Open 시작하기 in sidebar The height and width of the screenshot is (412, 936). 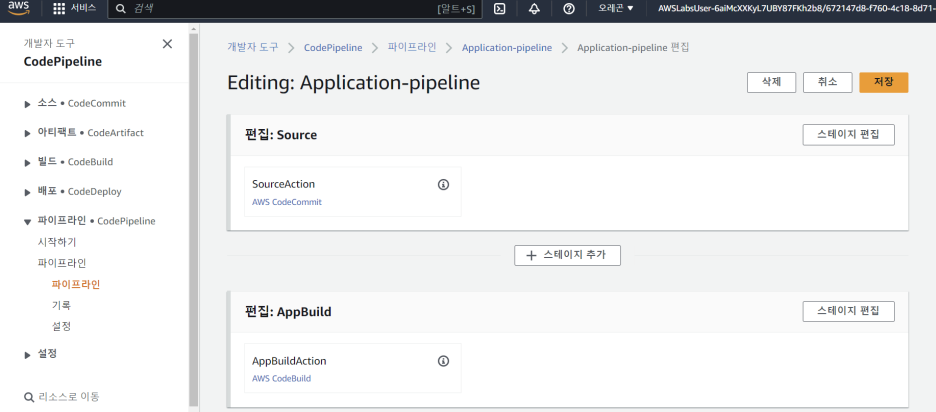point(57,242)
